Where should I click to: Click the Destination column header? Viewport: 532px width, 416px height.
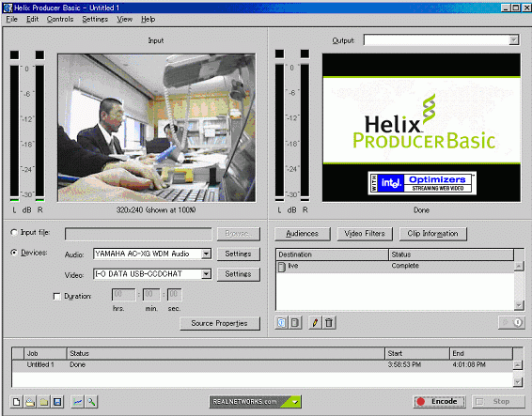(332, 254)
